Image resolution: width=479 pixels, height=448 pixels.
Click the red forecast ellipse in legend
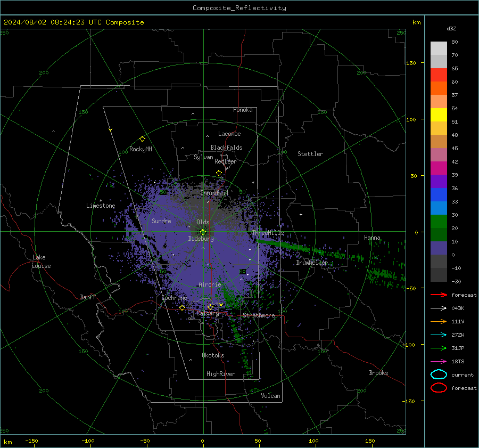tap(439, 388)
